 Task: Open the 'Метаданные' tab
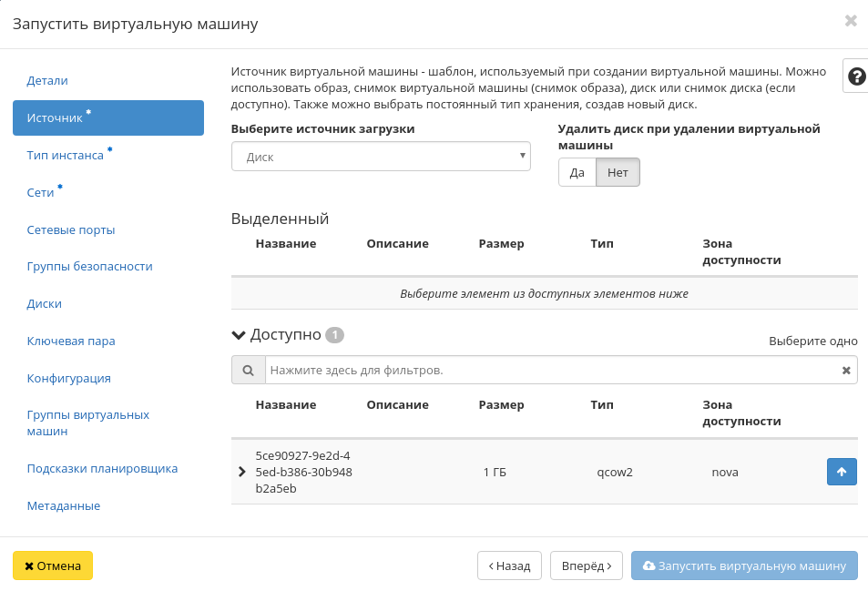(64, 506)
